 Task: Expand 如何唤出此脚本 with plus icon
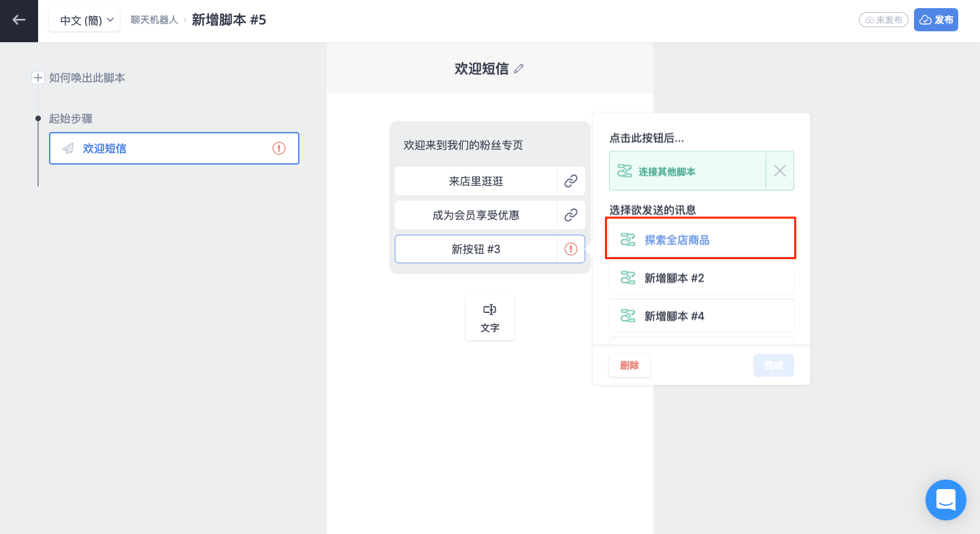[x=38, y=78]
